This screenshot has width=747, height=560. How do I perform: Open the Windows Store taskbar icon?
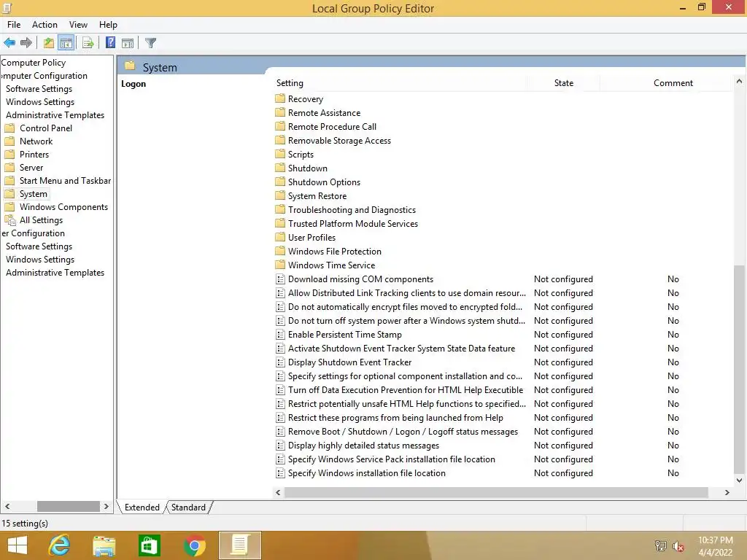(149, 545)
